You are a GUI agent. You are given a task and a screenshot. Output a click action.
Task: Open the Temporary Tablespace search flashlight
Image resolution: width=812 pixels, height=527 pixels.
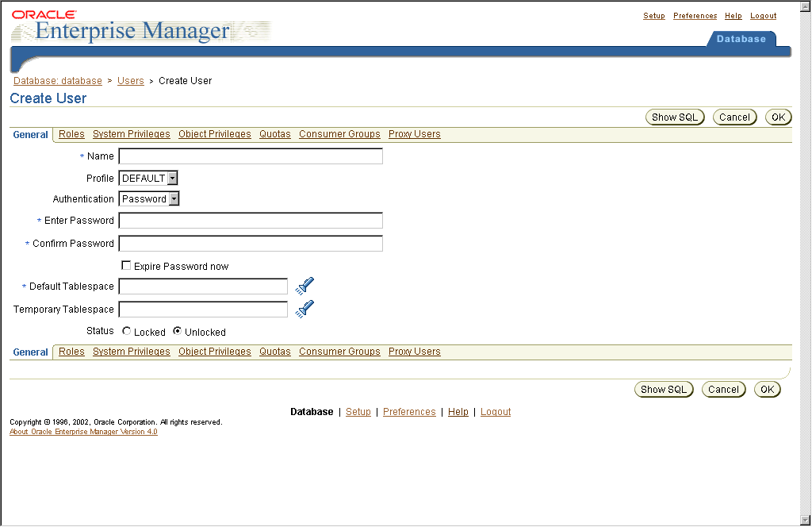304,309
